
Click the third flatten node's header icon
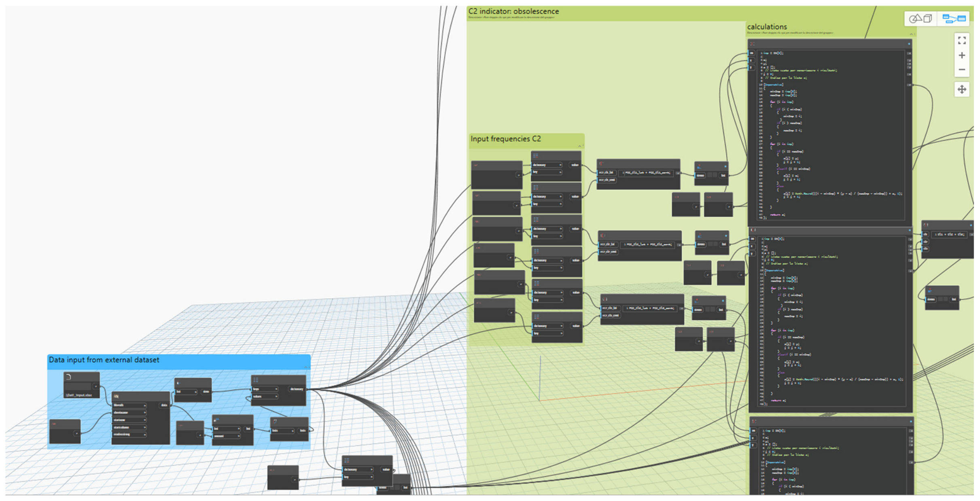pyautogui.click(x=697, y=301)
